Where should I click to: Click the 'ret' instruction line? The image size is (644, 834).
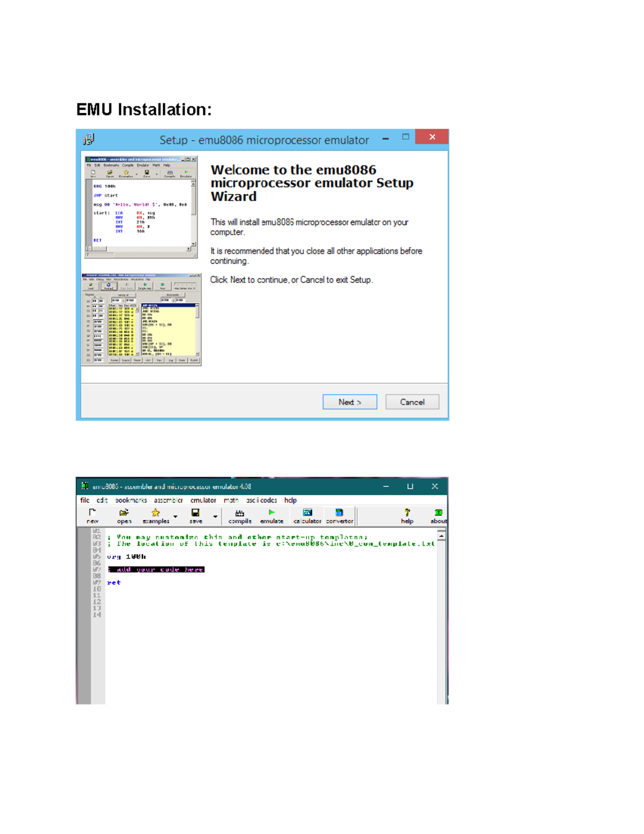(114, 583)
